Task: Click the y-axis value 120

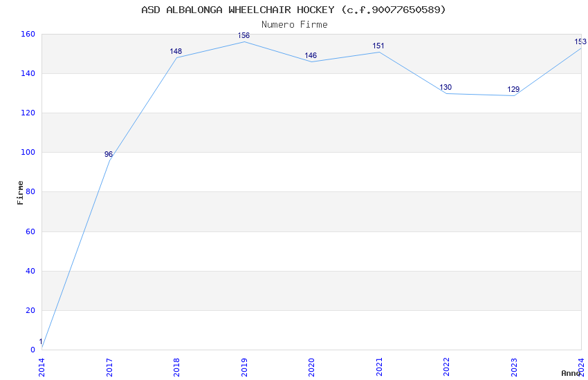Action: tap(28, 113)
